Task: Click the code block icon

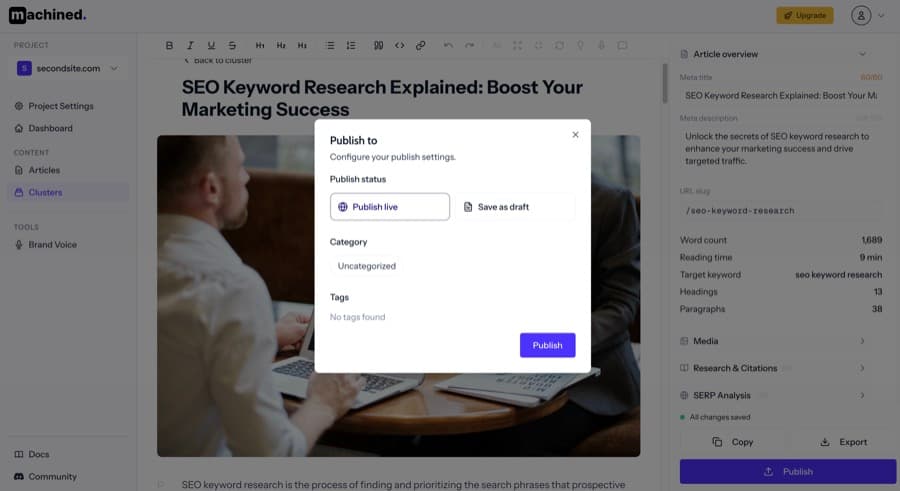Action: (400, 45)
